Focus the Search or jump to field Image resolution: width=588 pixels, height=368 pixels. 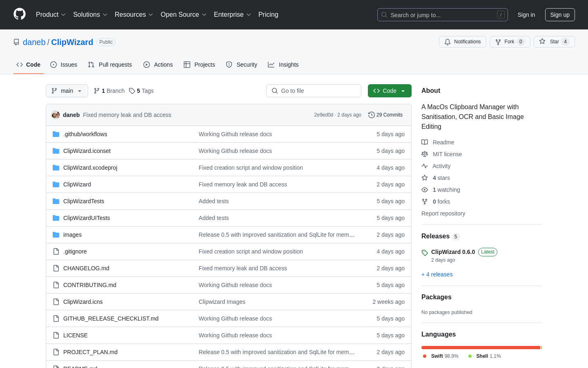(443, 15)
